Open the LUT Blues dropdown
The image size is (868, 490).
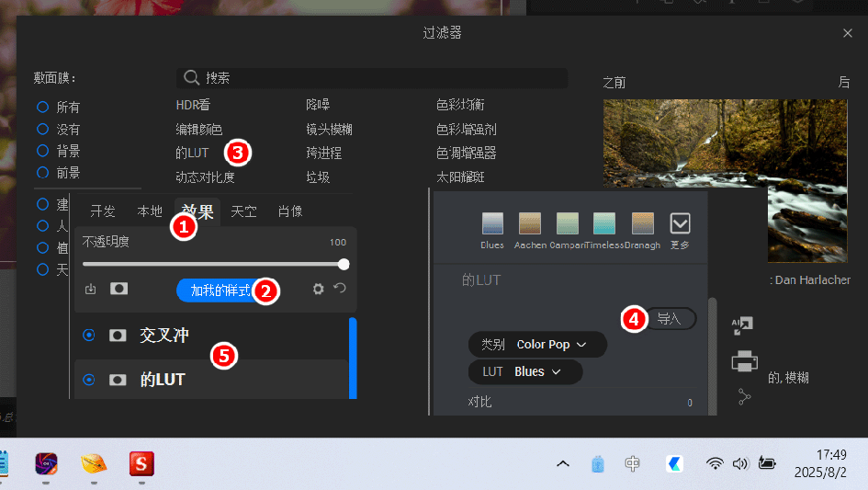[525, 371]
